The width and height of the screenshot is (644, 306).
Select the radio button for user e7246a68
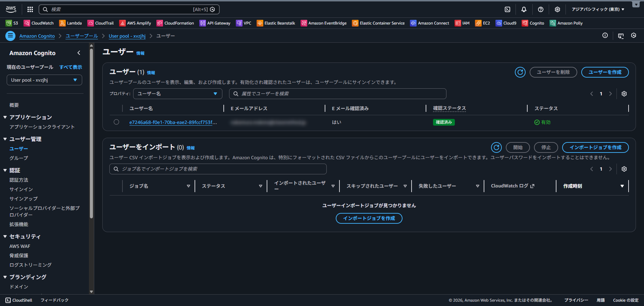pyautogui.click(x=116, y=122)
